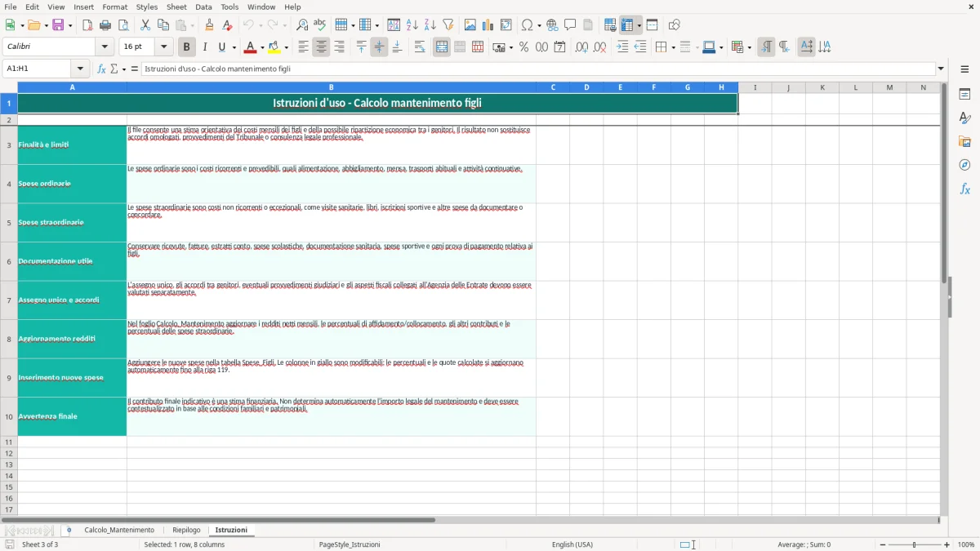
Task: Click into the formula input line
Action: coord(538,69)
